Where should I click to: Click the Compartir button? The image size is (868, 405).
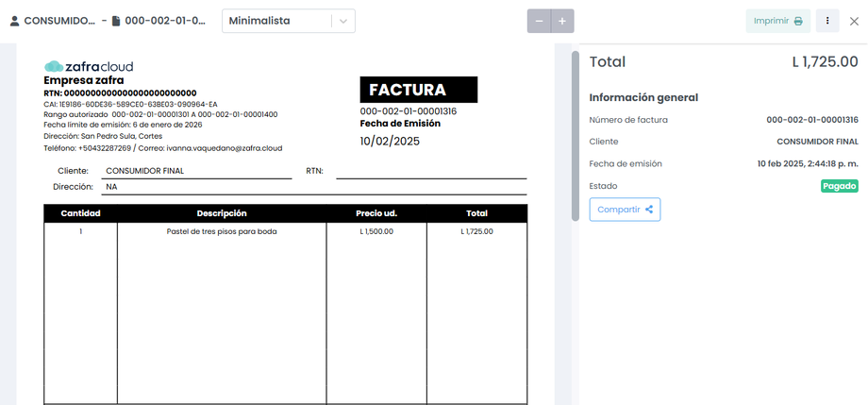(x=625, y=210)
